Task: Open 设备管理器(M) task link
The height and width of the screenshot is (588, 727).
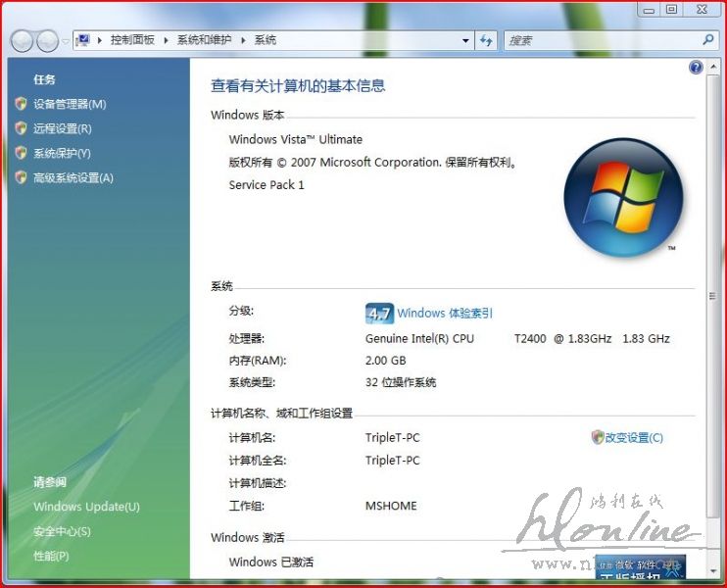Action: pyautogui.click(x=70, y=104)
